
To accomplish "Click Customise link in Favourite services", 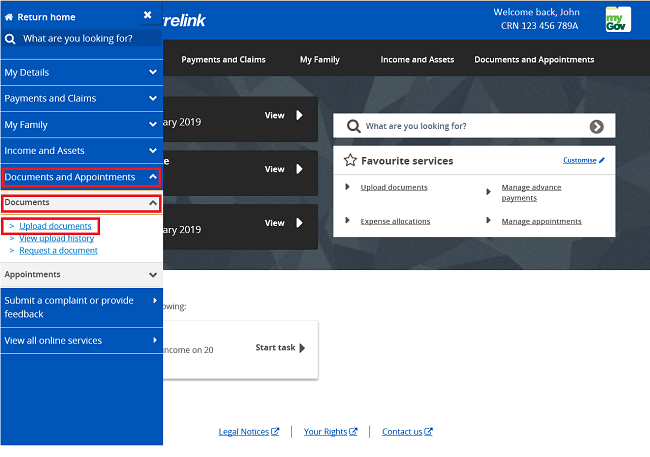I will click(580, 160).
